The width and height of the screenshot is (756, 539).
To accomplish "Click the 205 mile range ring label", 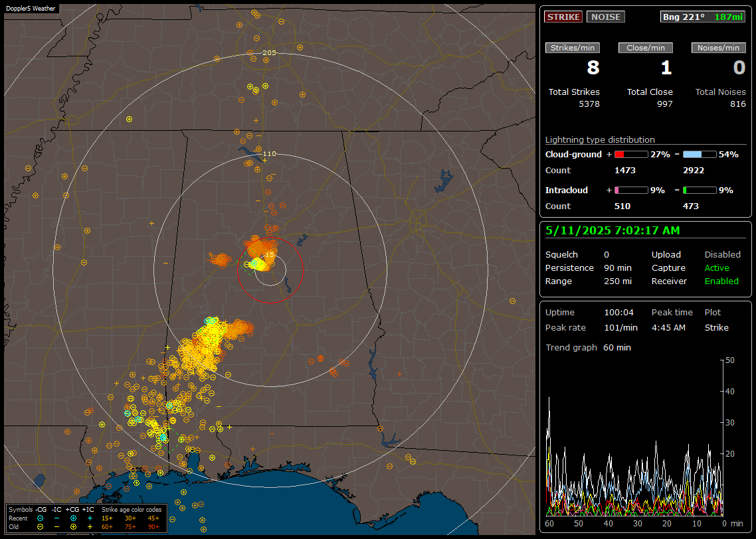I will (x=270, y=53).
